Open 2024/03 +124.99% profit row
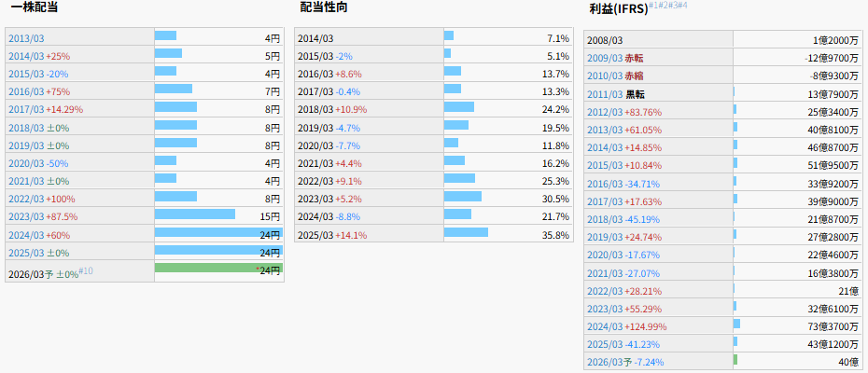 626,325
